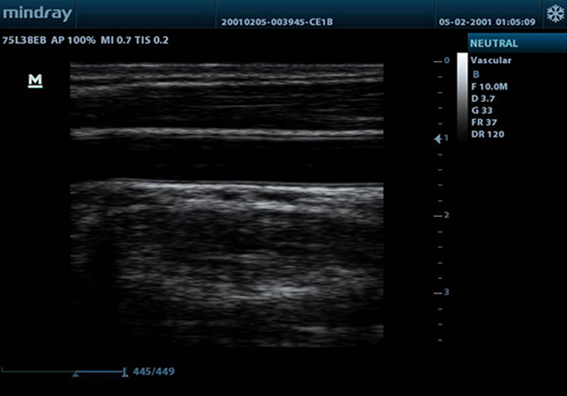Screen dimensions: 567x396
Task: Click the acoustic power AP 100%
Action: click(x=73, y=40)
